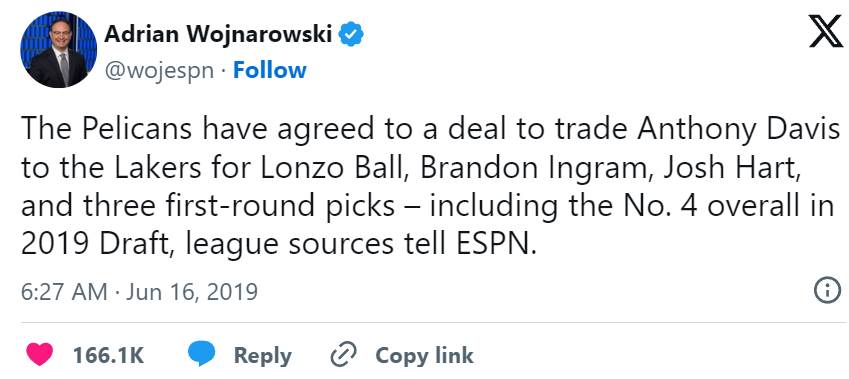View the 166.1K likes count
This screenshot has width=849, height=379.
[108, 356]
